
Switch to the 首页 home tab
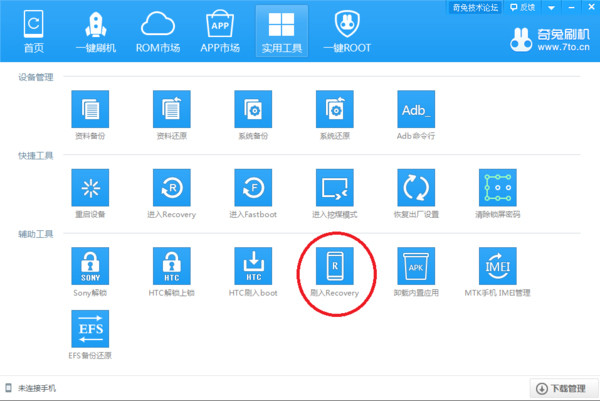pos(33,30)
